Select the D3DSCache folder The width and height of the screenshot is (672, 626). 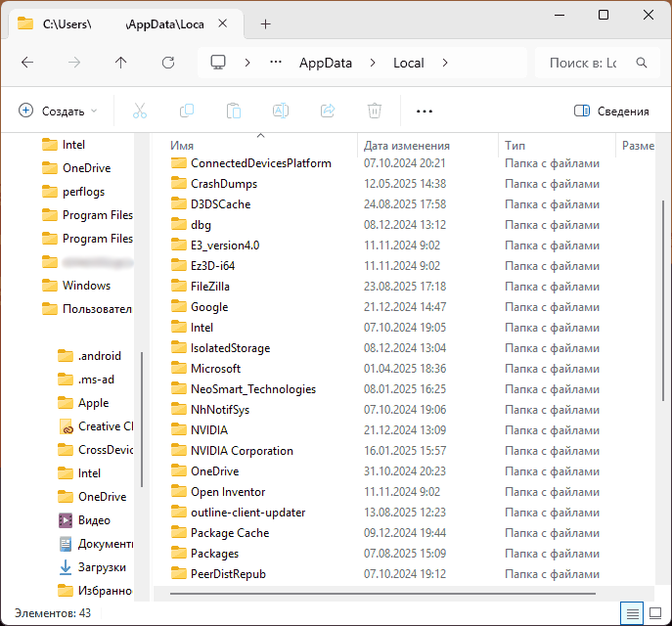(210, 204)
